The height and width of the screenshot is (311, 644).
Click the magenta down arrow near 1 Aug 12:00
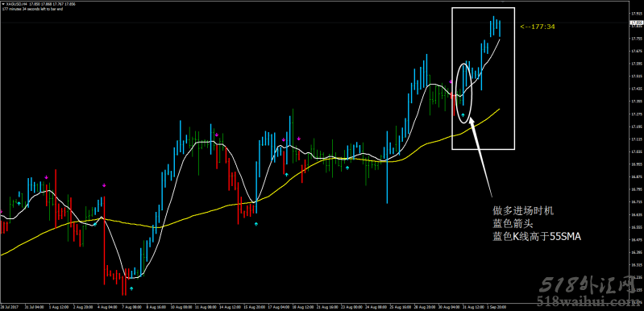47,177
